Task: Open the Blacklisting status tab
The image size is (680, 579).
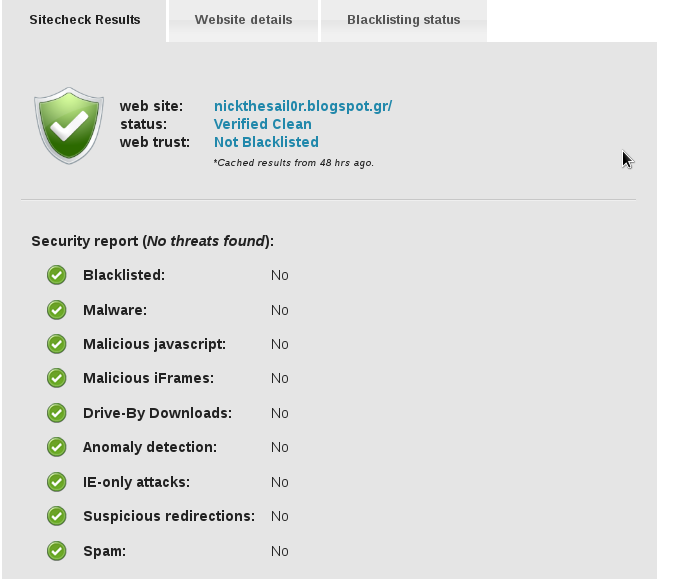Action: coord(404,20)
